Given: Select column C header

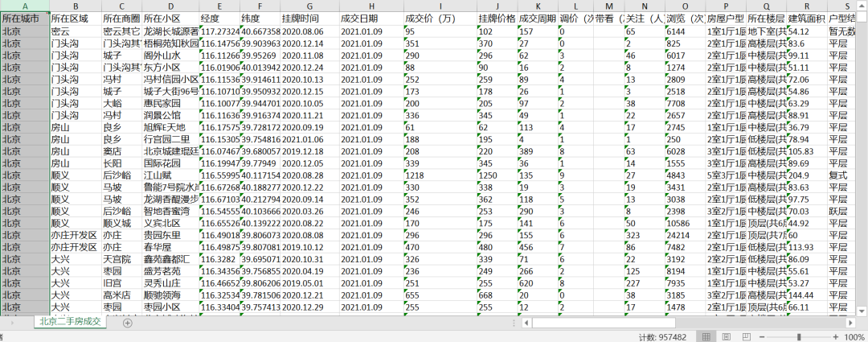Looking at the screenshot, I should point(122,6).
